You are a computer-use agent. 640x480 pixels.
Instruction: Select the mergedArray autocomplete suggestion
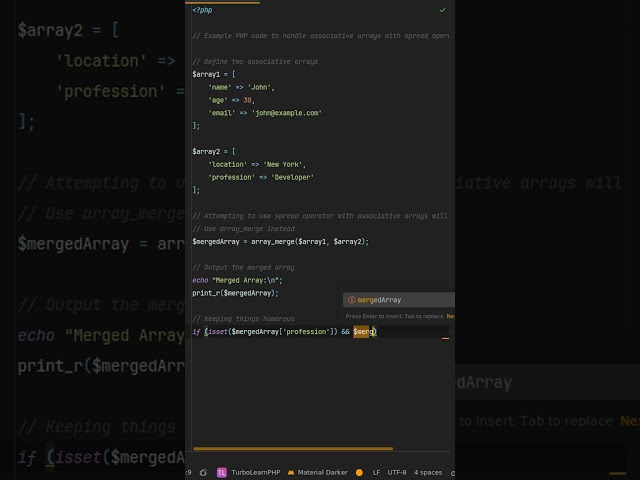click(x=399, y=300)
